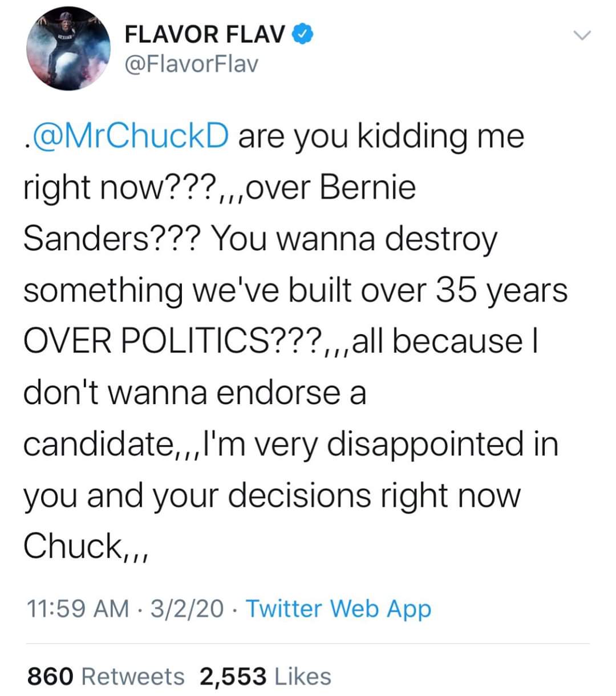Screen dimensions: 616x696
Task: Click the 11:59 AM timestamp
Action: (x=78, y=608)
